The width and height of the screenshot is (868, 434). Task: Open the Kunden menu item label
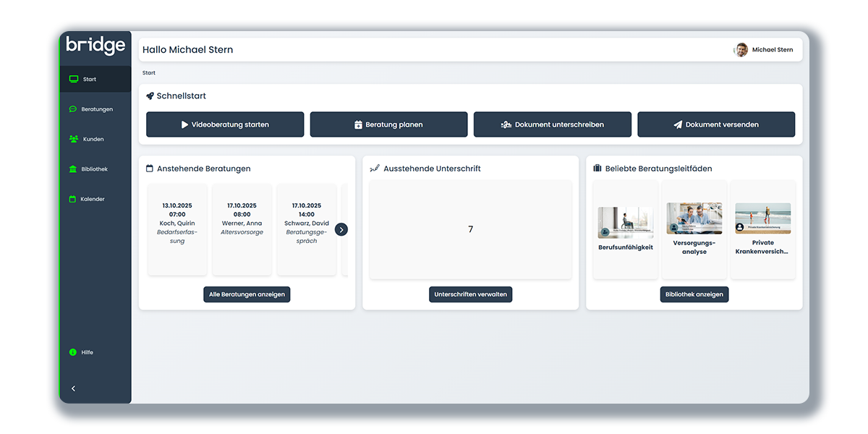click(x=93, y=139)
